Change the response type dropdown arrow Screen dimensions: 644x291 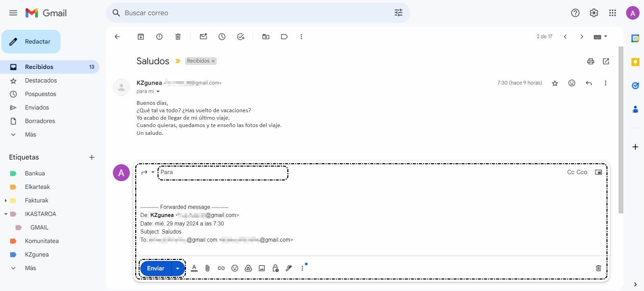(153, 172)
